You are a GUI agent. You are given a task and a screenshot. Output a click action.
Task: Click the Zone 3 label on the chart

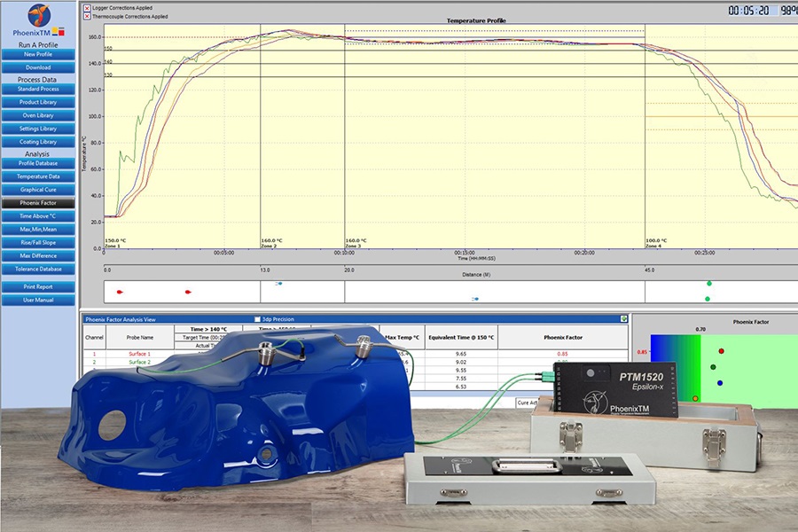(353, 246)
